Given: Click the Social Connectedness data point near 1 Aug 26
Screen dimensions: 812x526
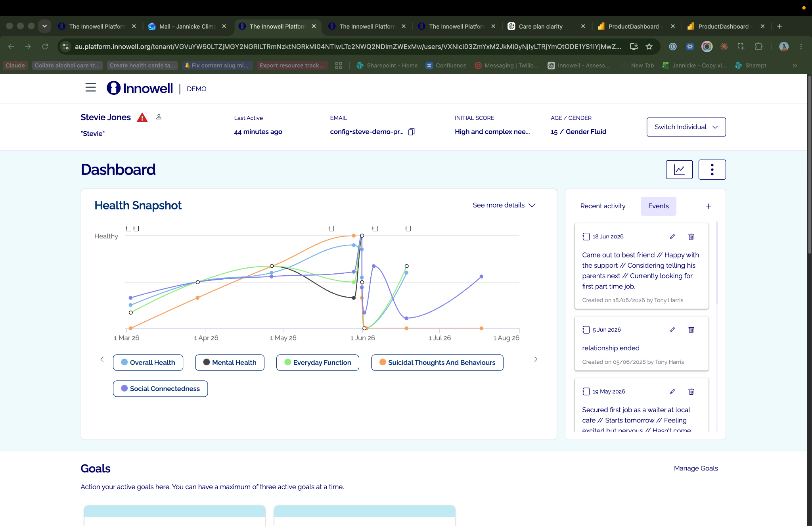Looking at the screenshot, I should [x=481, y=276].
